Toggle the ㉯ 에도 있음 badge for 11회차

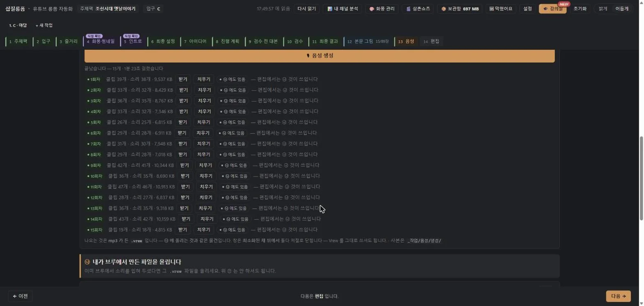coord(235,187)
